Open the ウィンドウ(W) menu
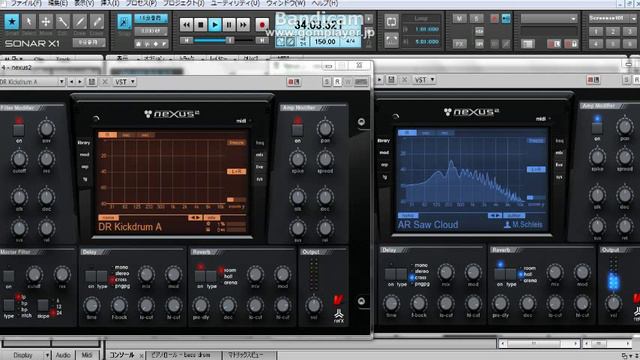Image resolution: width=640 pixels, height=360 pixels. 285,3
